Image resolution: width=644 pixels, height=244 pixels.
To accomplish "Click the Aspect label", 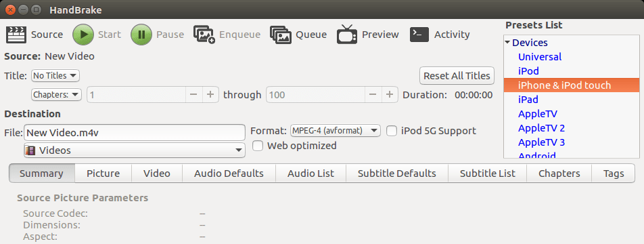I will 41,237.
